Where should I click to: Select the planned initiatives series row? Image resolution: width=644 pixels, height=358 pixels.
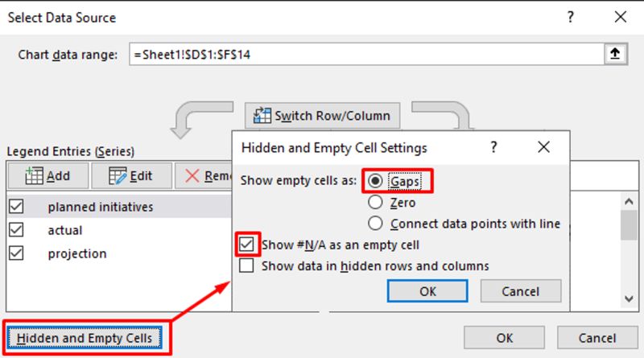(x=119, y=207)
